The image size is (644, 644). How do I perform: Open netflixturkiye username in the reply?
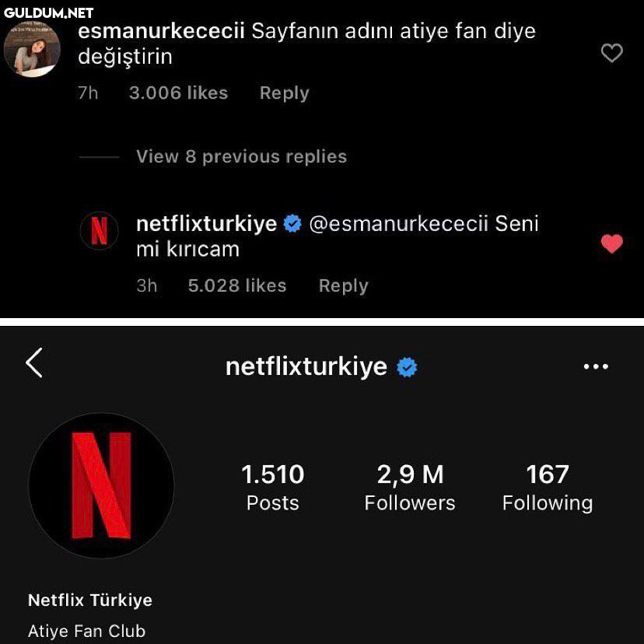[x=206, y=224]
